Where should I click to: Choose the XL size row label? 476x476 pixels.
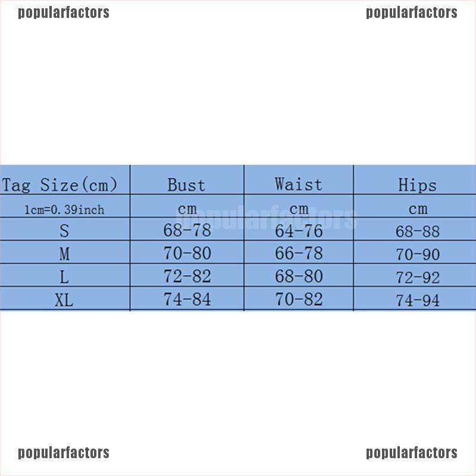coord(64,299)
